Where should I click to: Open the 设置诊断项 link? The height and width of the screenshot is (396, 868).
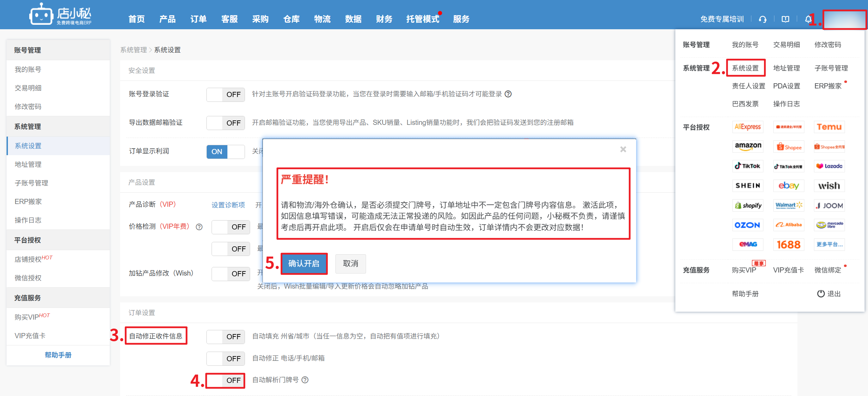click(228, 205)
